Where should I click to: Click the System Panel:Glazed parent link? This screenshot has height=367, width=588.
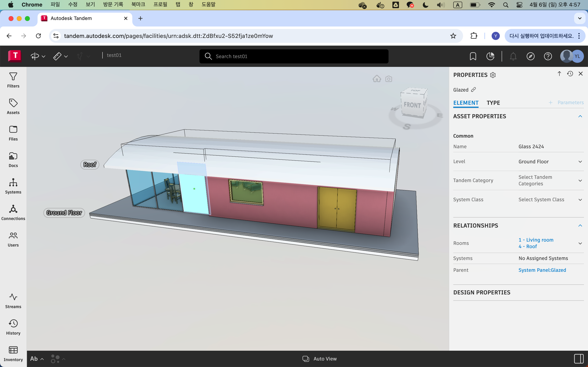542,270
